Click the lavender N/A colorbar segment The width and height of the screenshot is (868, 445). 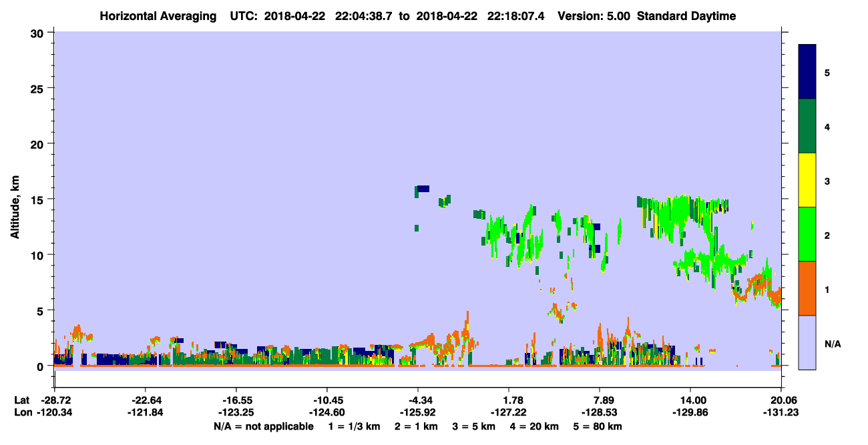coord(808,342)
